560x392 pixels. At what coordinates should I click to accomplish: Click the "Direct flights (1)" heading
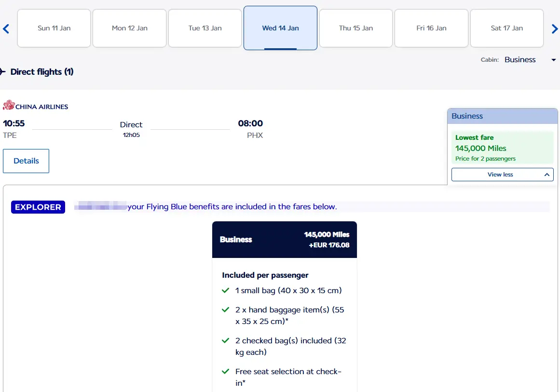[42, 72]
